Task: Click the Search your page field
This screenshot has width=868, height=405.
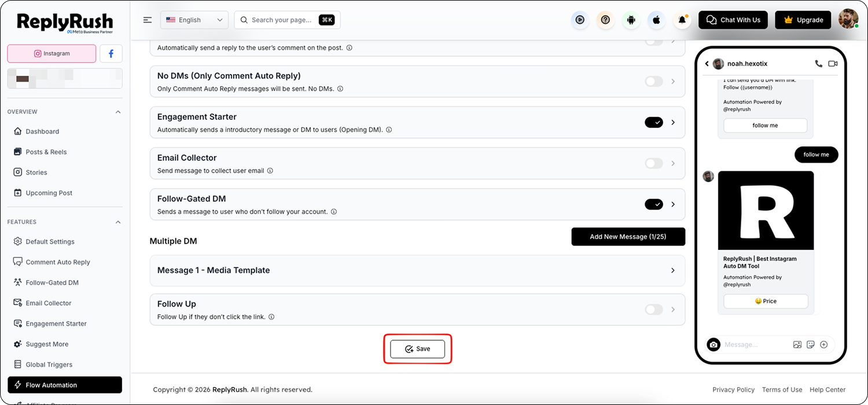Action: click(287, 20)
